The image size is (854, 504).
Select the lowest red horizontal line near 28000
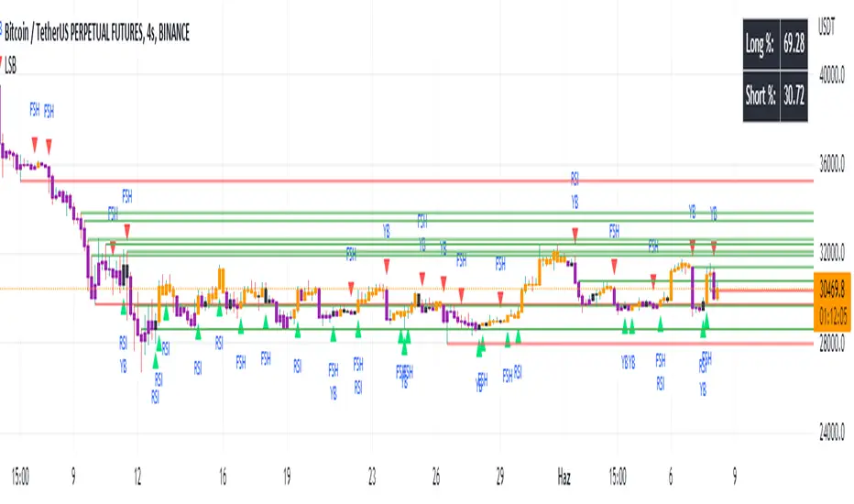pyautogui.click(x=630, y=344)
